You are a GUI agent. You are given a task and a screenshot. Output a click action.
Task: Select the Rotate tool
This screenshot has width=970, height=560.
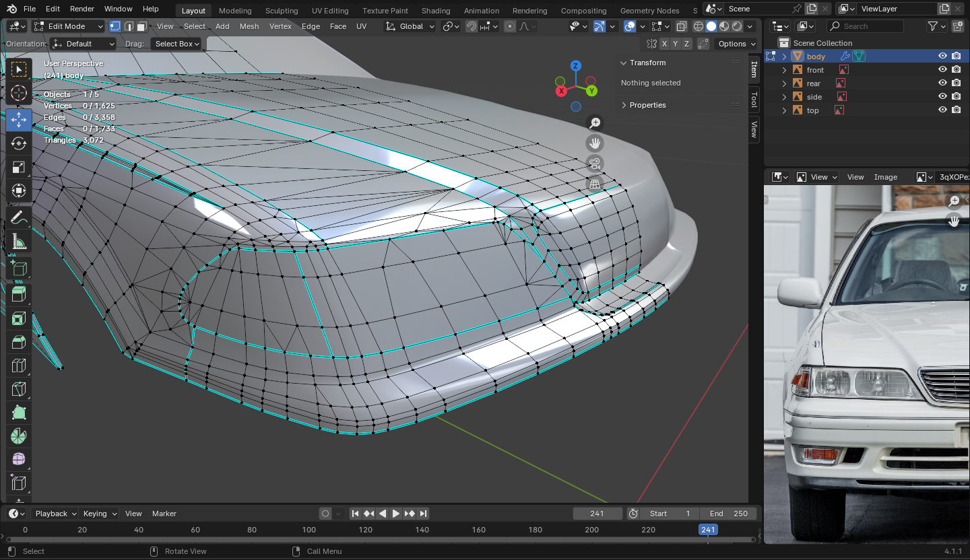pyautogui.click(x=19, y=143)
